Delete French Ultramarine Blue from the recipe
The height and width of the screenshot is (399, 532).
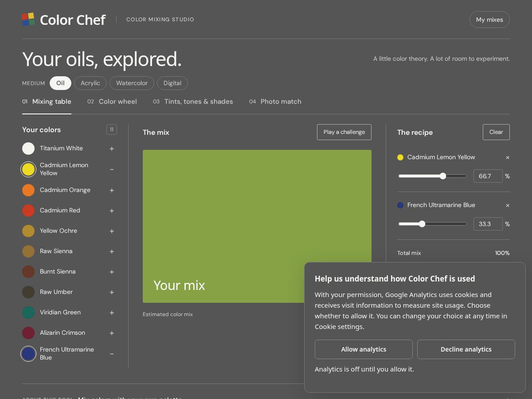(508, 205)
